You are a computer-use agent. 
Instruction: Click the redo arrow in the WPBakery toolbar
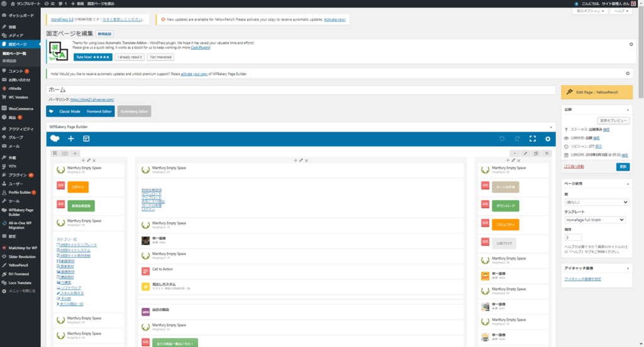pyautogui.click(x=517, y=139)
